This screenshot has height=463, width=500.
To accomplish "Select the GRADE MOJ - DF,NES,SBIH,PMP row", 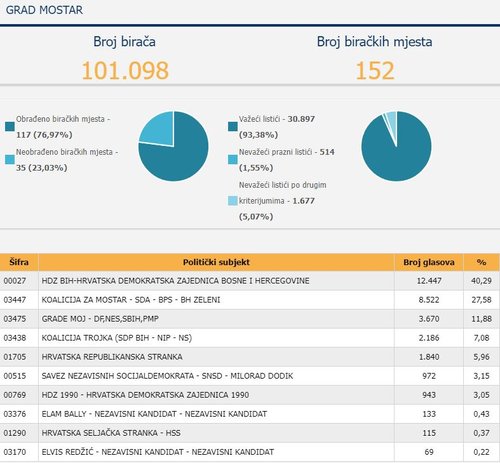I will click(250, 319).
